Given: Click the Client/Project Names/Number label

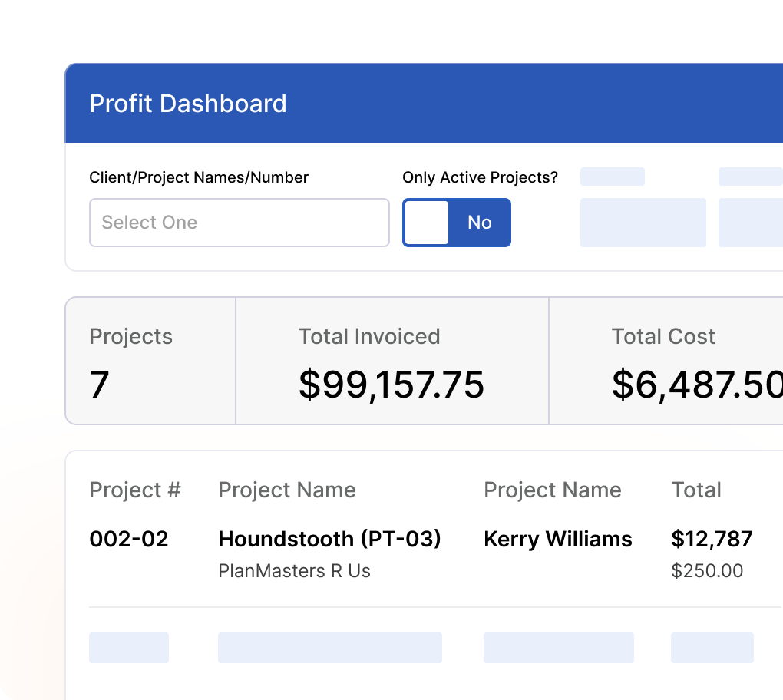Looking at the screenshot, I should [199, 177].
